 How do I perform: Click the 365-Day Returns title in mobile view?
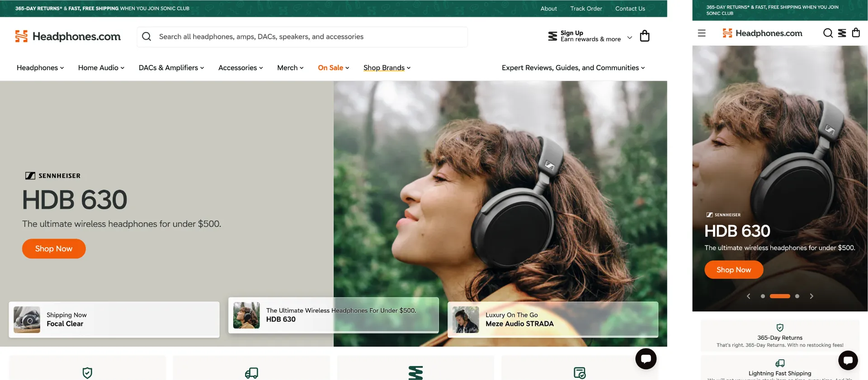point(780,338)
